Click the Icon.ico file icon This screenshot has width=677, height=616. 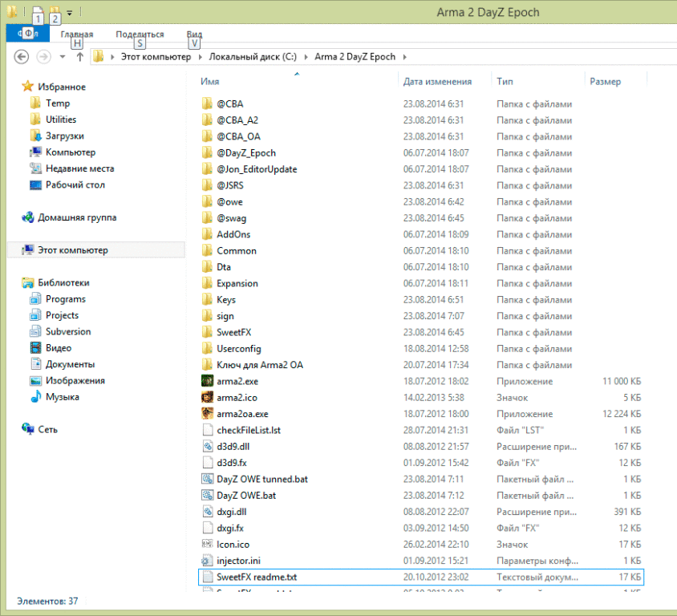pos(207,545)
